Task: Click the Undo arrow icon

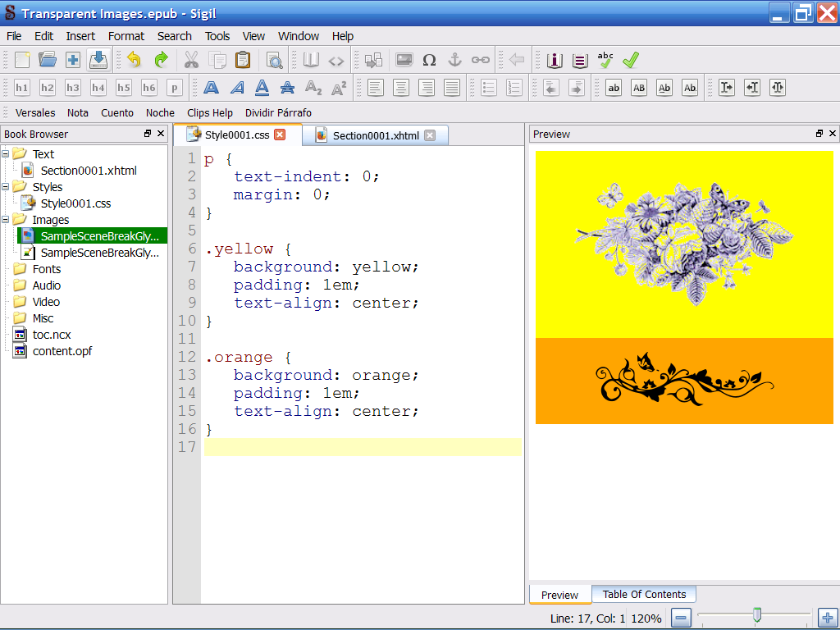Action: tap(134, 60)
